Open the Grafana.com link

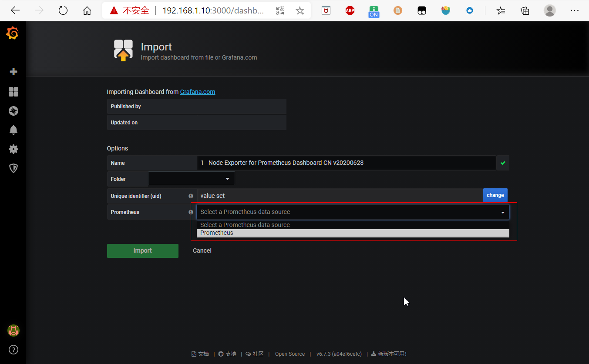tap(198, 92)
